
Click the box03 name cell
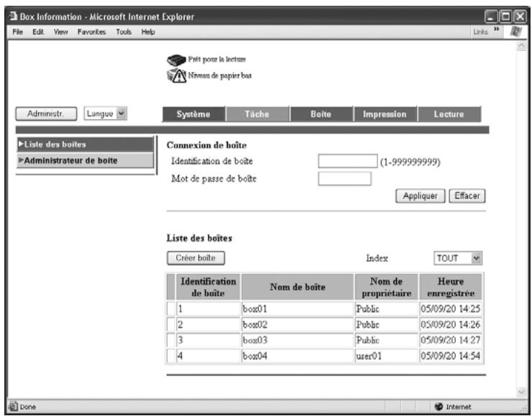[x=298, y=340]
